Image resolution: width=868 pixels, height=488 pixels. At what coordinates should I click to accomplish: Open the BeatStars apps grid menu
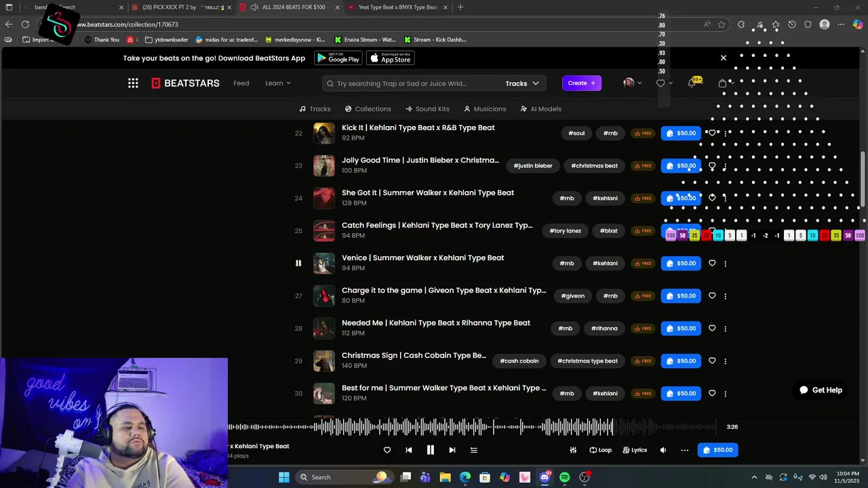133,83
